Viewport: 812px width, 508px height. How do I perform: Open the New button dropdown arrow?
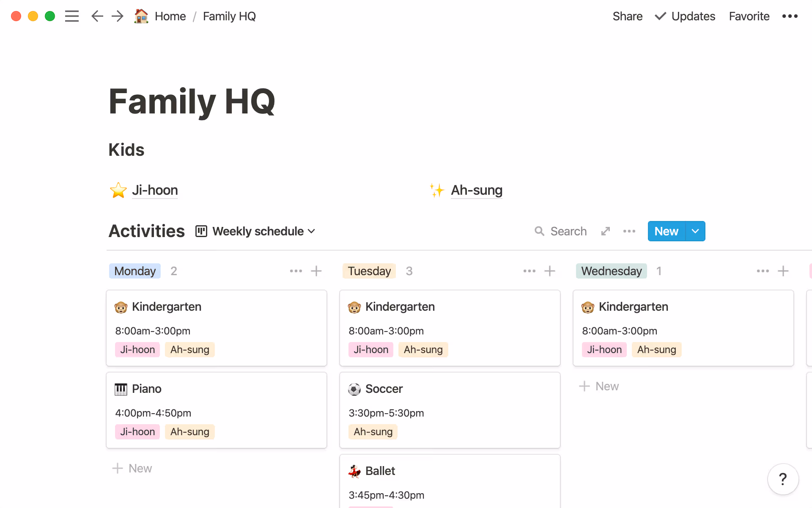pyautogui.click(x=695, y=231)
